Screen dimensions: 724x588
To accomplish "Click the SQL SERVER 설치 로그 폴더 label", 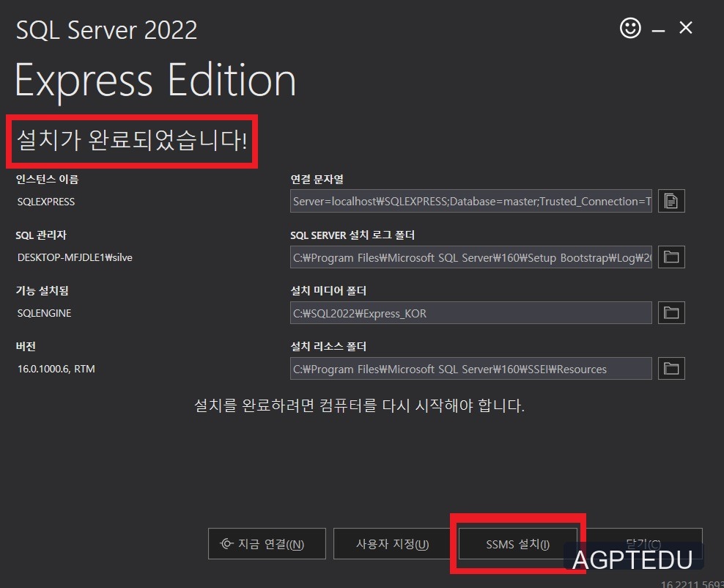I will click(x=352, y=235).
